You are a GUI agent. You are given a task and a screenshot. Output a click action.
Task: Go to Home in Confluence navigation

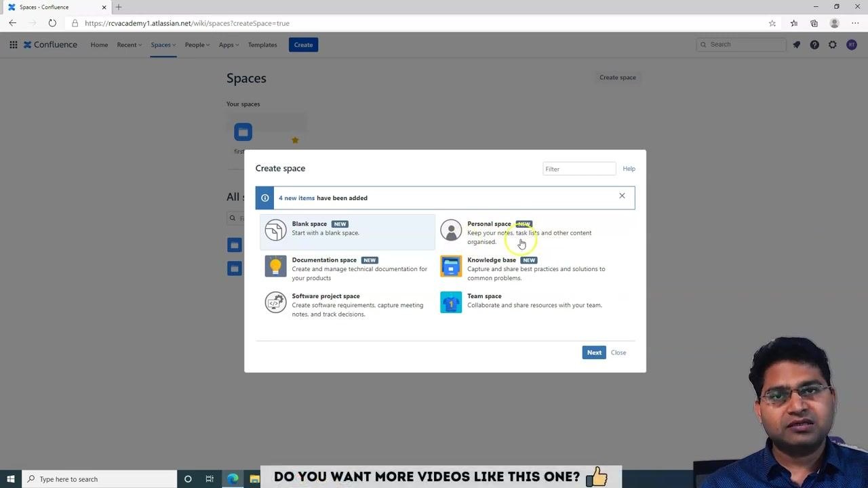(99, 45)
